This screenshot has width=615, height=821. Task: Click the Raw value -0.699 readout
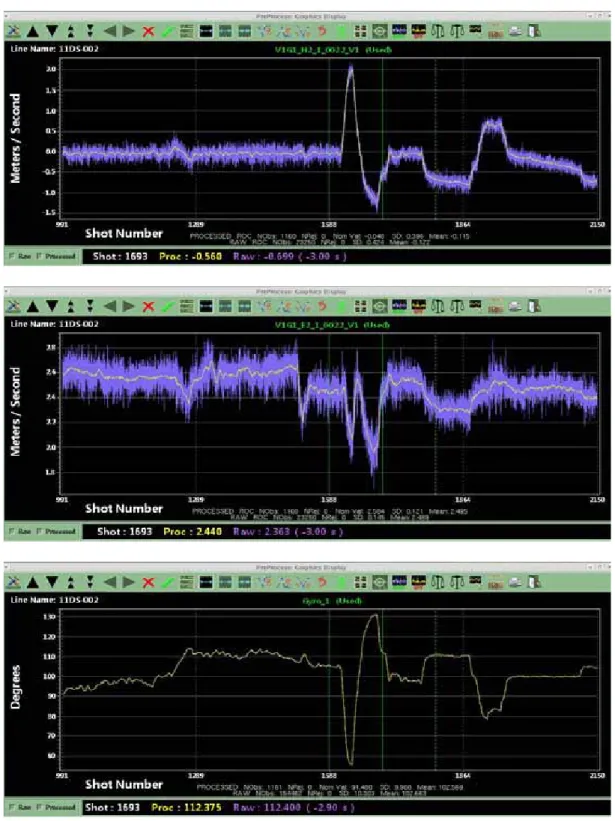(x=289, y=257)
